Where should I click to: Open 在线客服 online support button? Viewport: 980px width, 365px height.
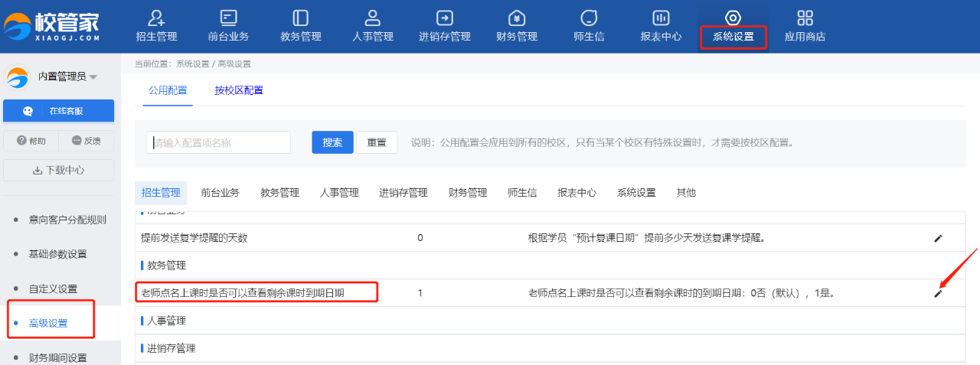(58, 111)
